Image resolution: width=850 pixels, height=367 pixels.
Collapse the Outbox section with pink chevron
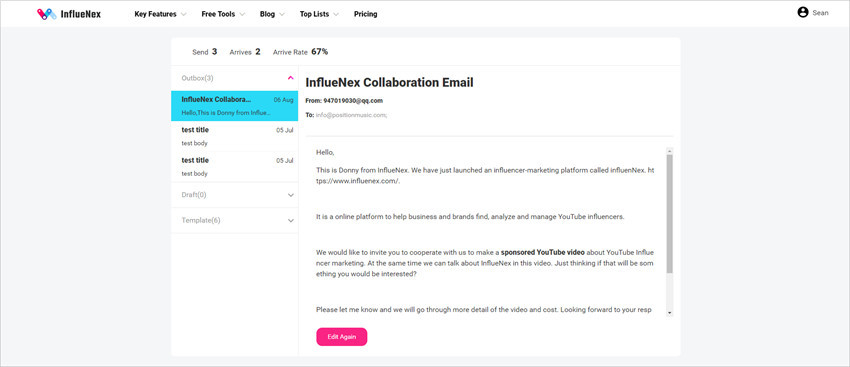tap(291, 78)
